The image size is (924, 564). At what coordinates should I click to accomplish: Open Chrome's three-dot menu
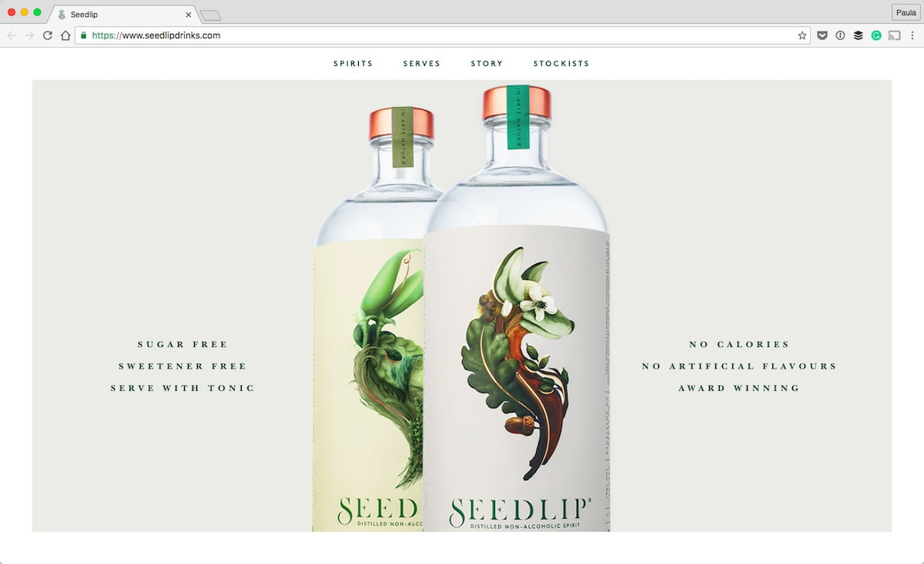click(912, 35)
